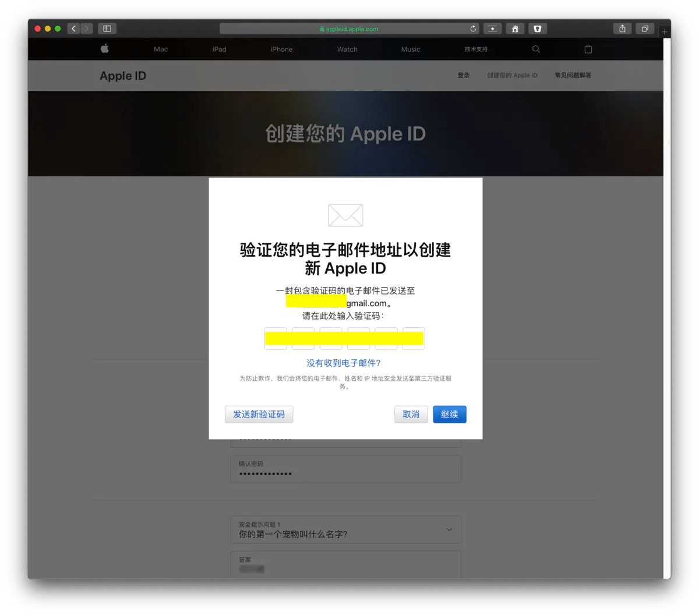Open the Mac menu item
Image resolution: width=699 pixels, height=616 pixels.
click(161, 49)
